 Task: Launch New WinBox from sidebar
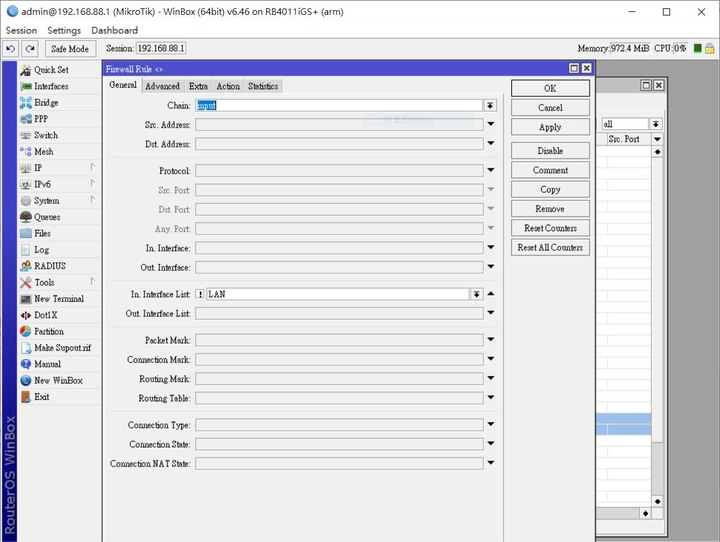click(x=58, y=380)
